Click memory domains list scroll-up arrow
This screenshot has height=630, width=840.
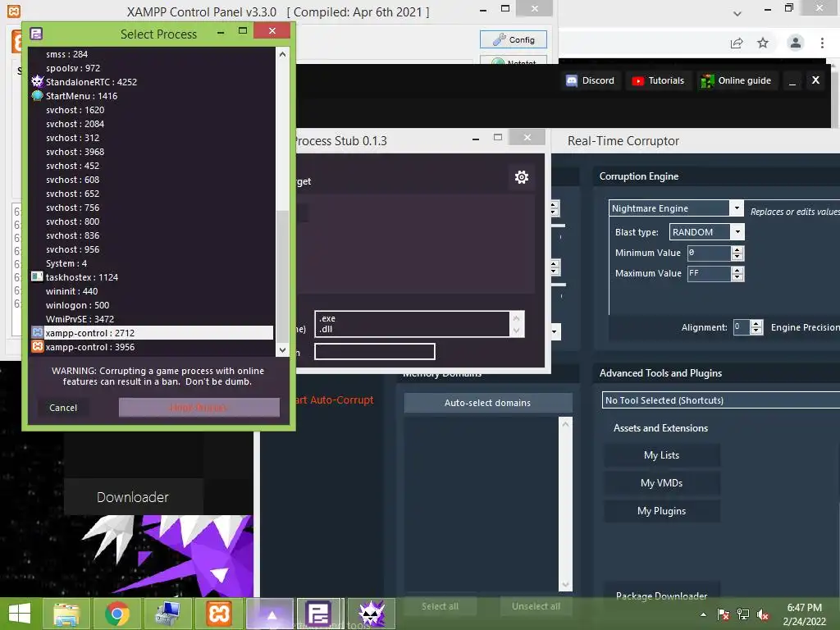coord(565,424)
